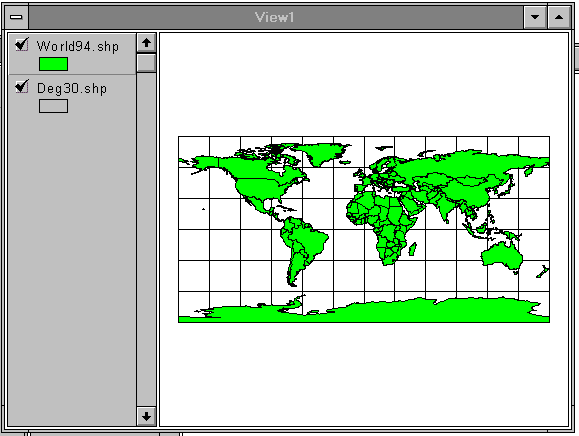Click the legend scrollbar thumb
The width and height of the screenshot is (579, 436).
[x=146, y=63]
